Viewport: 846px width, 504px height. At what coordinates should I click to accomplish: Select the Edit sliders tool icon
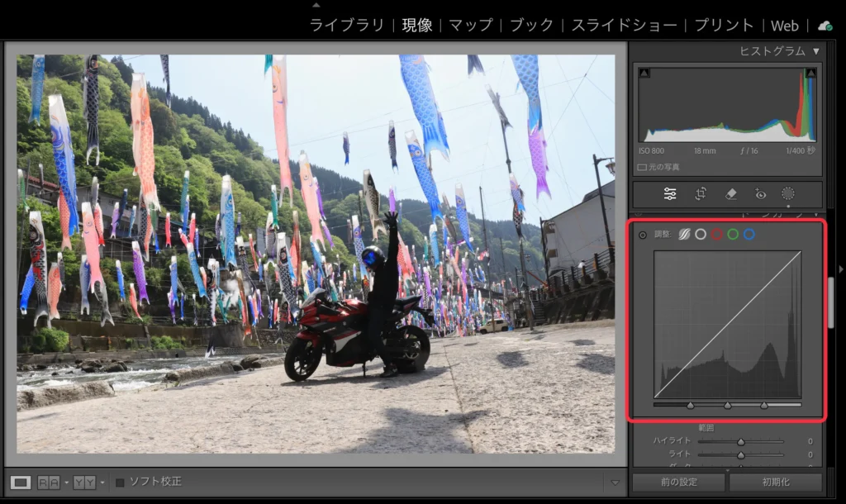tap(670, 194)
